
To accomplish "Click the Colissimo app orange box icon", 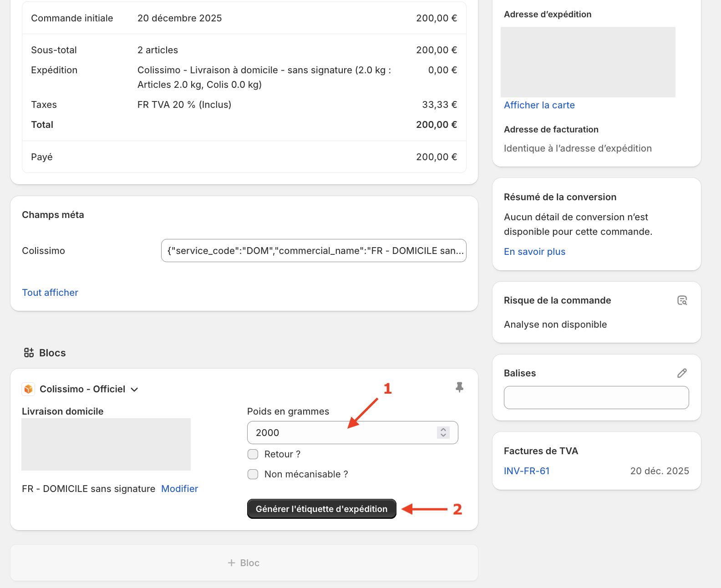I will (29, 389).
